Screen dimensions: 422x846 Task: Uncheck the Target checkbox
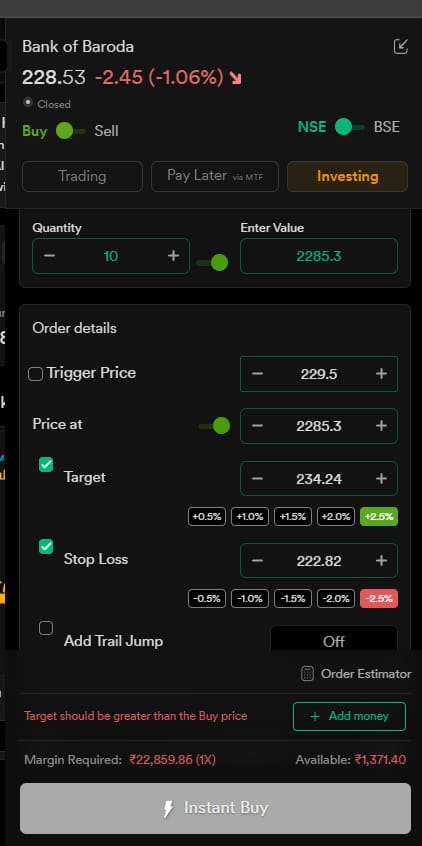click(x=46, y=465)
